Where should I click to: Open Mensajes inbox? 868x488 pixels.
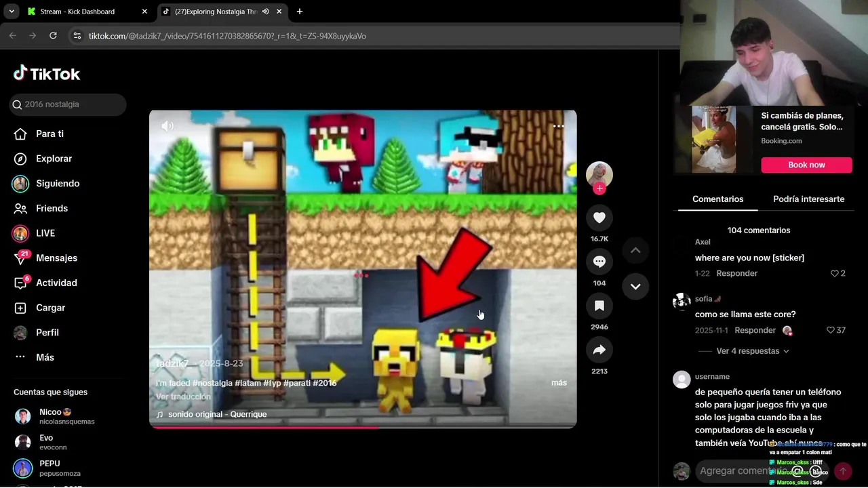click(x=45, y=258)
